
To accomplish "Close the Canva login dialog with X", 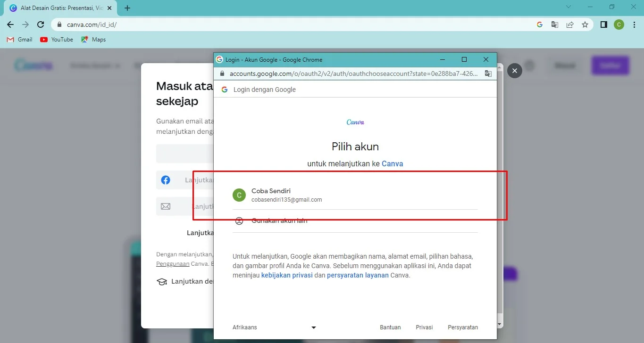I will [x=515, y=71].
